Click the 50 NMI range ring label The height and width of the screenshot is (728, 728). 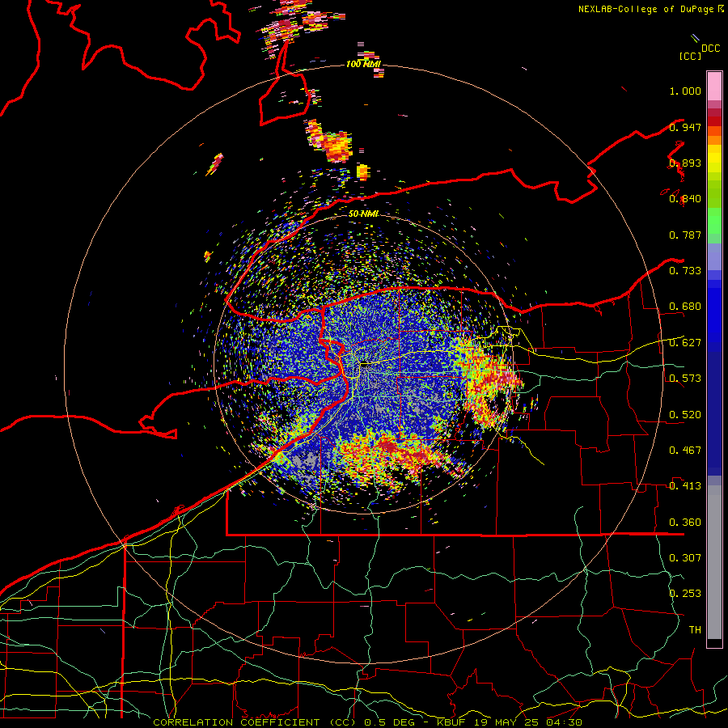pos(363,214)
